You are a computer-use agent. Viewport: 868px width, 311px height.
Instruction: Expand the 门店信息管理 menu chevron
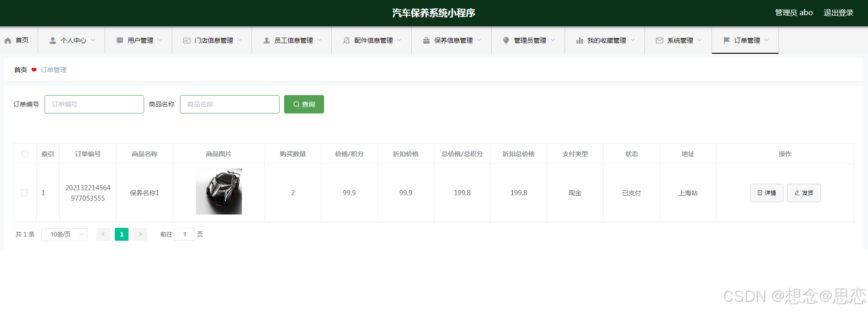[x=240, y=40]
